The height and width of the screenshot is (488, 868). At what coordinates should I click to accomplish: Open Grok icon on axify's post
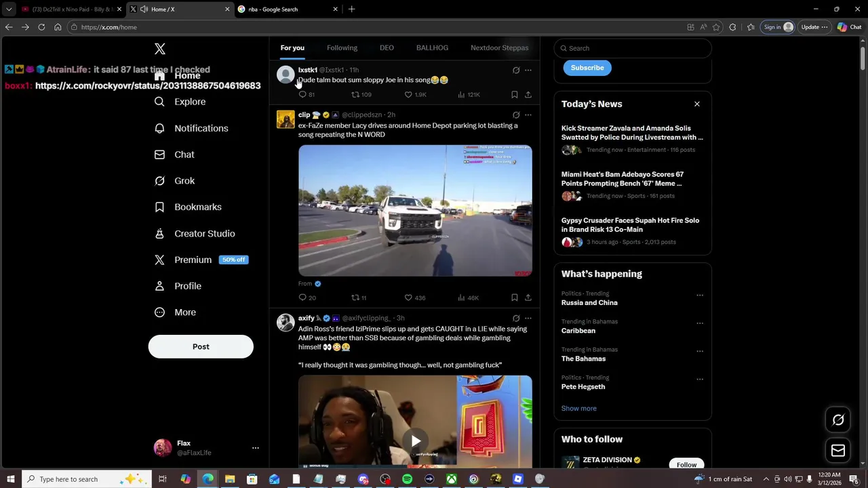click(516, 318)
